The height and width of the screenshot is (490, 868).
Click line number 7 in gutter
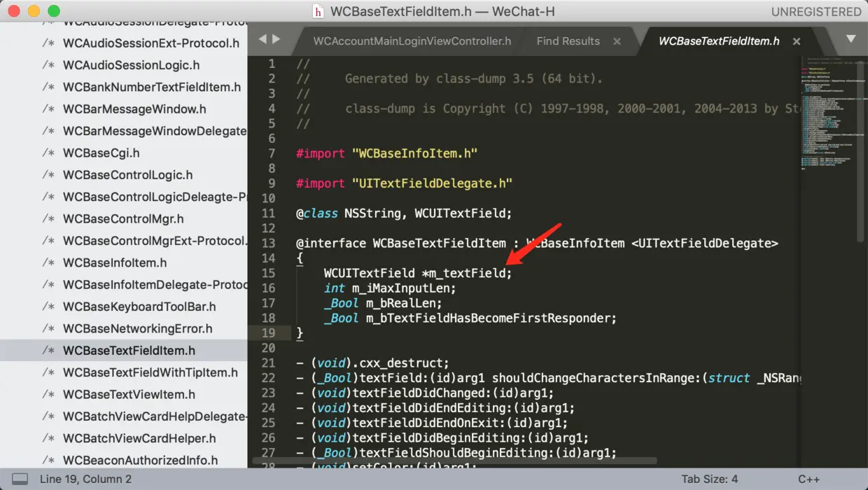(x=272, y=153)
